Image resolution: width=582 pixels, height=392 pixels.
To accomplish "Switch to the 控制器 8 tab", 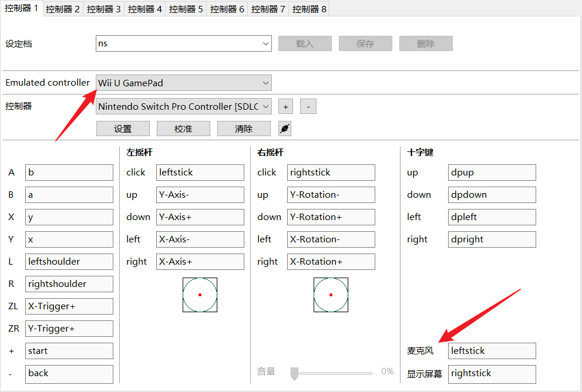I will click(309, 9).
